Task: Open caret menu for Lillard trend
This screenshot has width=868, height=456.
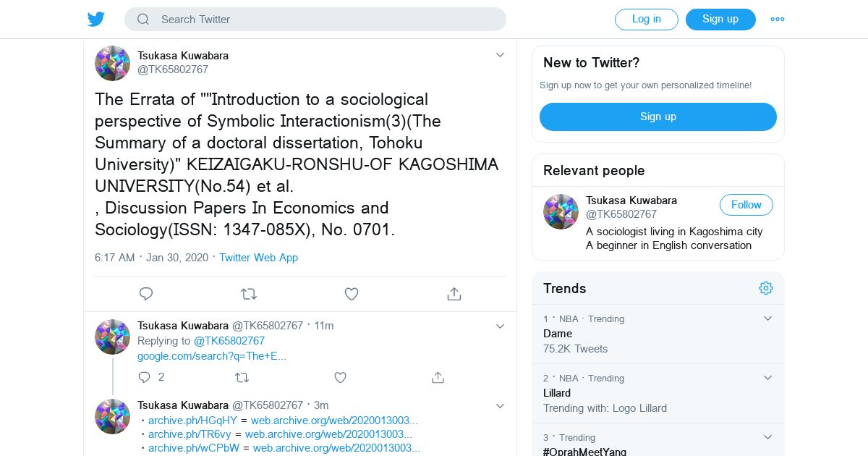Action: (768, 378)
